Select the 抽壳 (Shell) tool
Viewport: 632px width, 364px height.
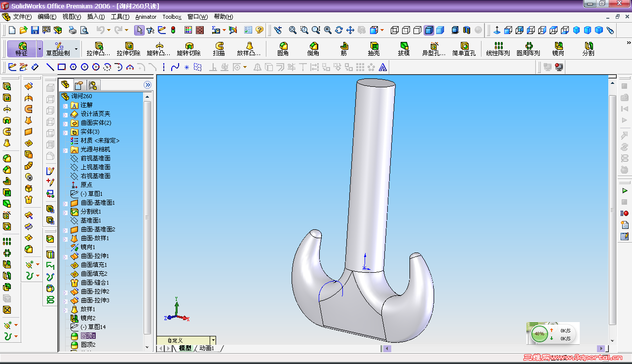[x=373, y=49]
